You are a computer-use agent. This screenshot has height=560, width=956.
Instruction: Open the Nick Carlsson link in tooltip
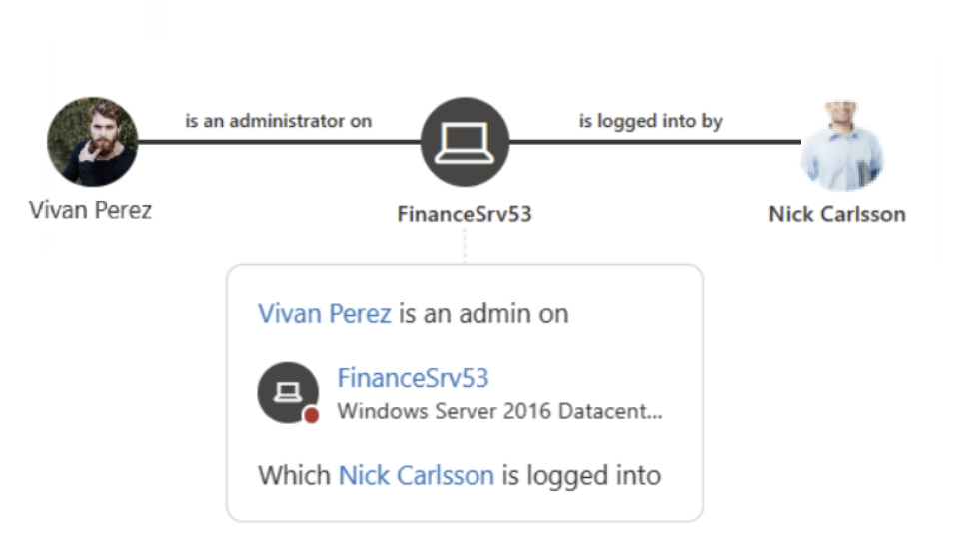[x=417, y=475]
